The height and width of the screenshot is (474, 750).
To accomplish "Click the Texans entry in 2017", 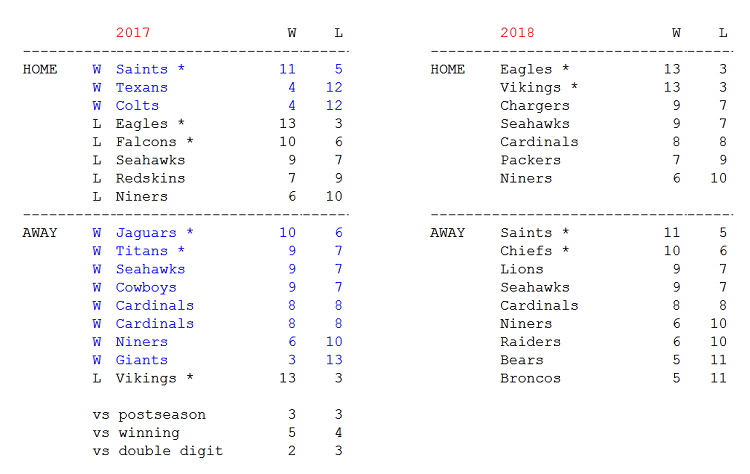I will pos(142,88).
